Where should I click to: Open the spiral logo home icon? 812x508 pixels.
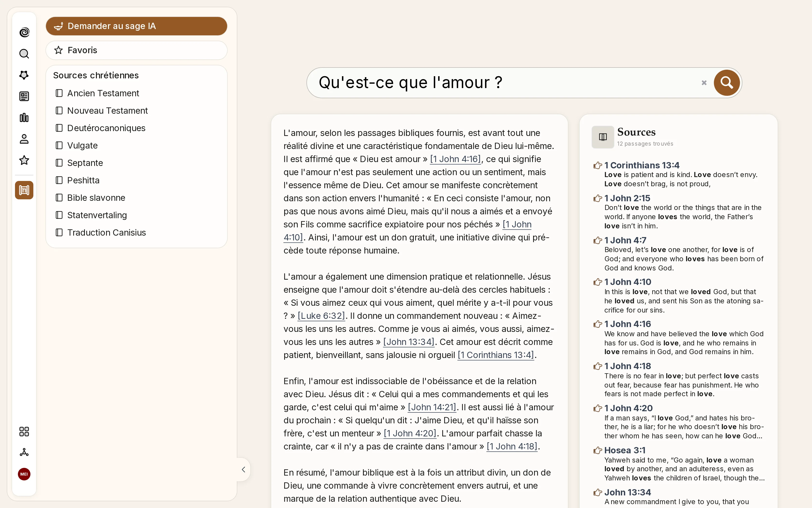pos(24,32)
